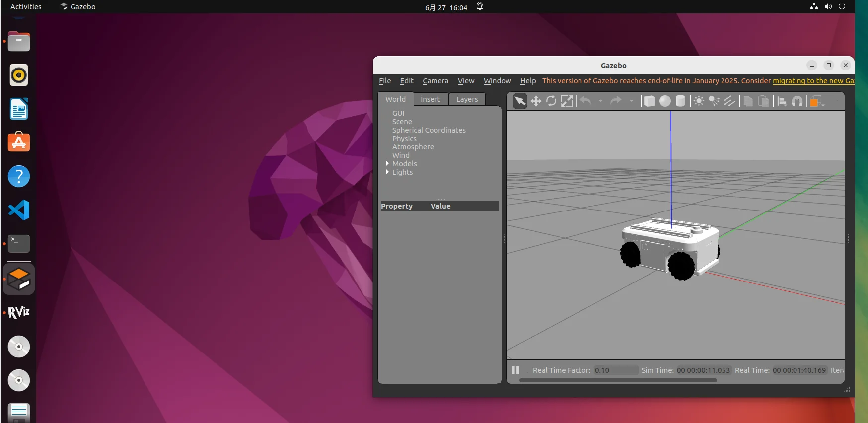This screenshot has width=868, height=423.
Task: Open the redo history dropdown arrow
Action: coord(631,101)
